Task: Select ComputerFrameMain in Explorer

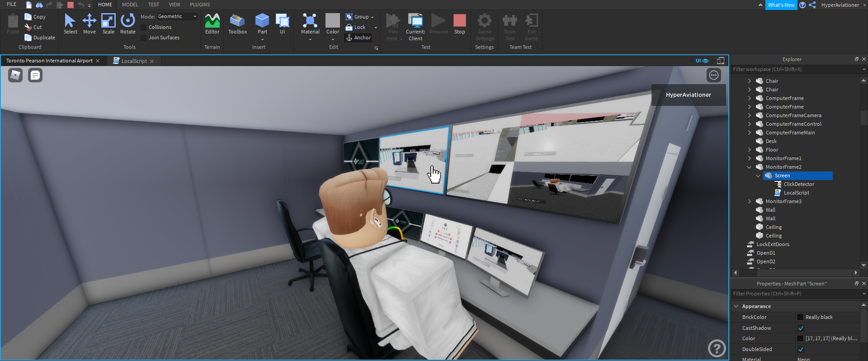Action: pyautogui.click(x=790, y=133)
